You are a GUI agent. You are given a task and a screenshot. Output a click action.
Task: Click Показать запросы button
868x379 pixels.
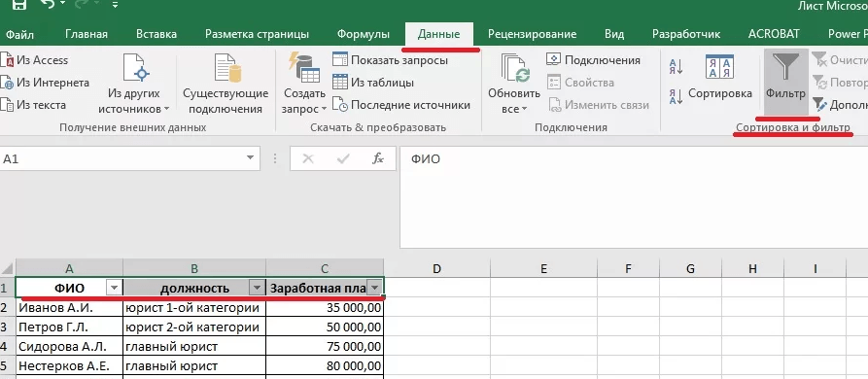point(391,59)
